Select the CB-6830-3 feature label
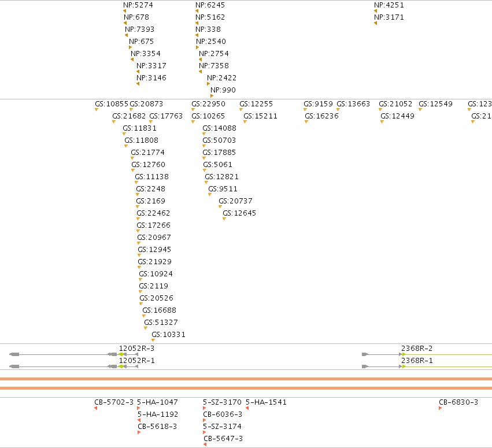The image size is (492, 448). pos(458,402)
